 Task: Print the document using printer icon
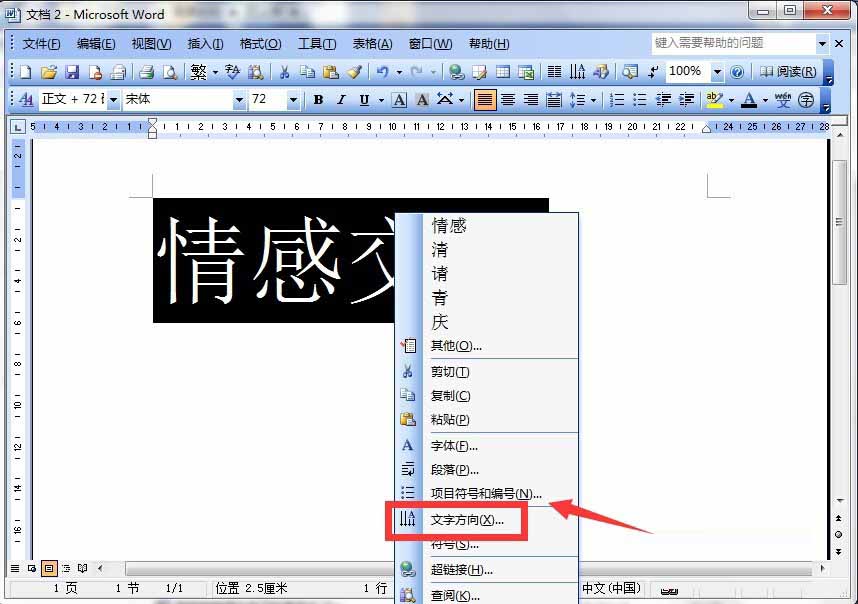coord(146,72)
